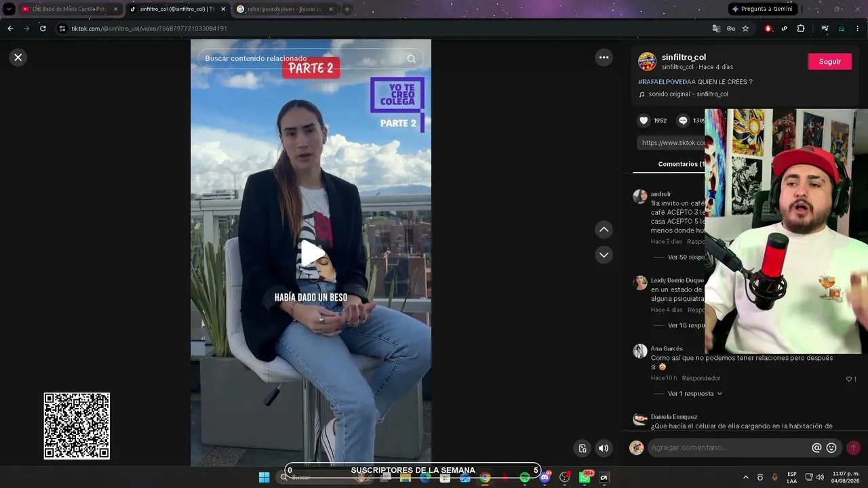Screen dimensions: 868x488
Task: Open the #RAFAELPOVEDA hashtag
Action: [665, 82]
